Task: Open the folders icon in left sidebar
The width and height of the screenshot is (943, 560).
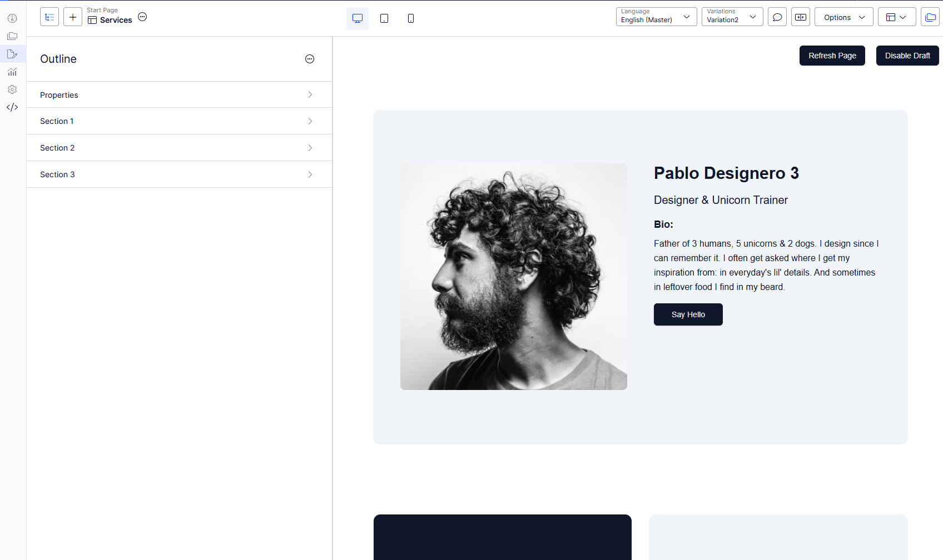Action: coord(12,36)
